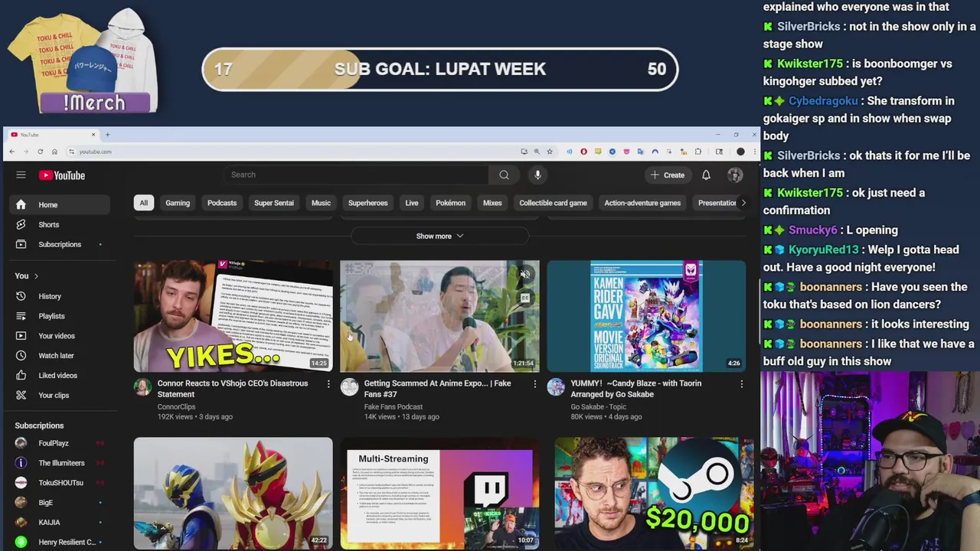Open the Kamen Rider Gavv soundtrack thumbnail
This screenshot has width=980, height=551.
coord(646,316)
